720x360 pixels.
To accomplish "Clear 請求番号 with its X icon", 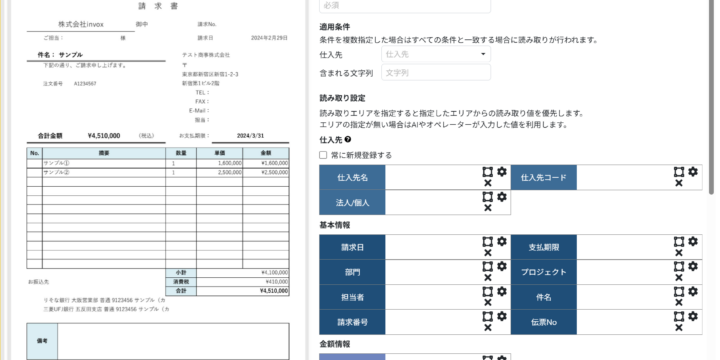I will click(488, 328).
